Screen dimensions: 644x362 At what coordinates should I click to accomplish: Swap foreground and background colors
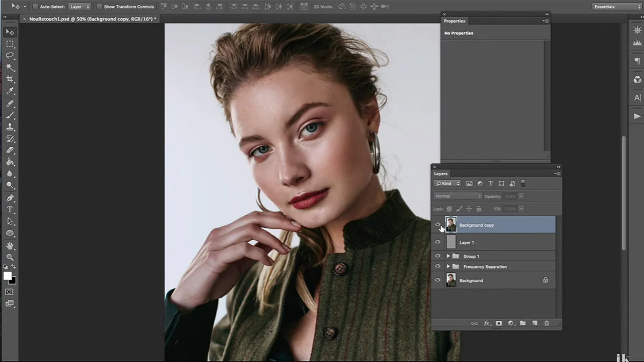click(14, 266)
